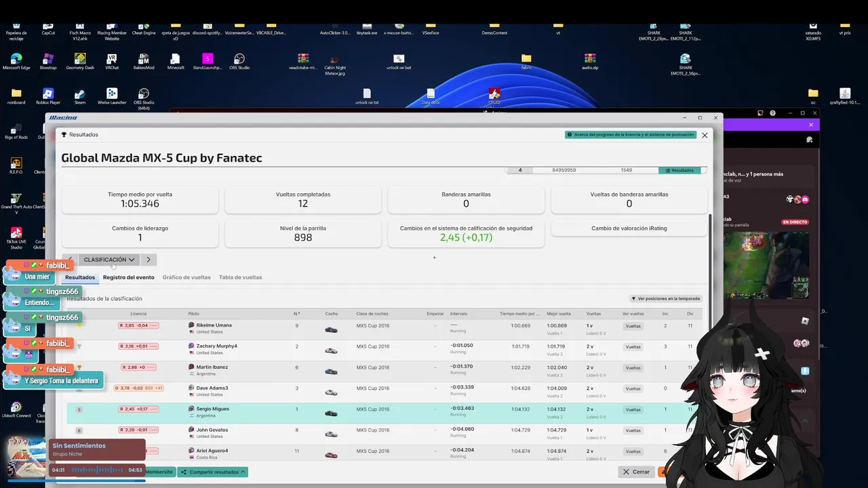Viewport: 868px width, 488px height.
Task: Open the OBS Studio (64bit) shortcut
Action: tap(144, 99)
